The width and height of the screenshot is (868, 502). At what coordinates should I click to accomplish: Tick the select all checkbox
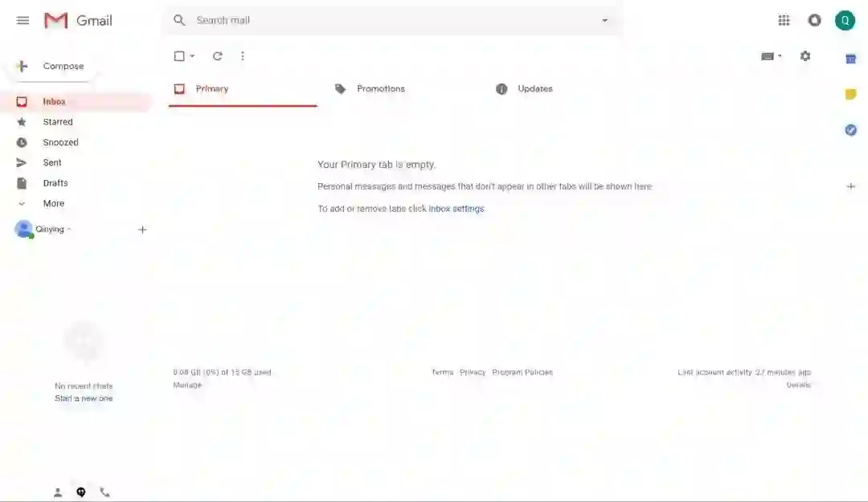[x=179, y=56]
